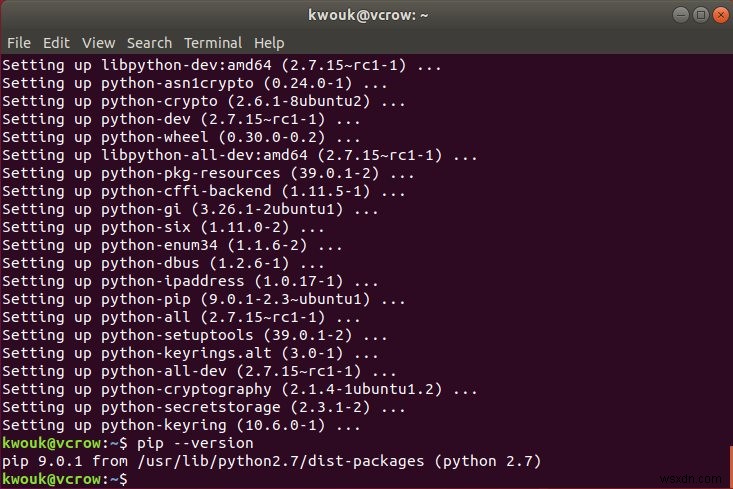The height and width of the screenshot is (489, 733).
Task: Open the View menu
Action: click(x=99, y=43)
